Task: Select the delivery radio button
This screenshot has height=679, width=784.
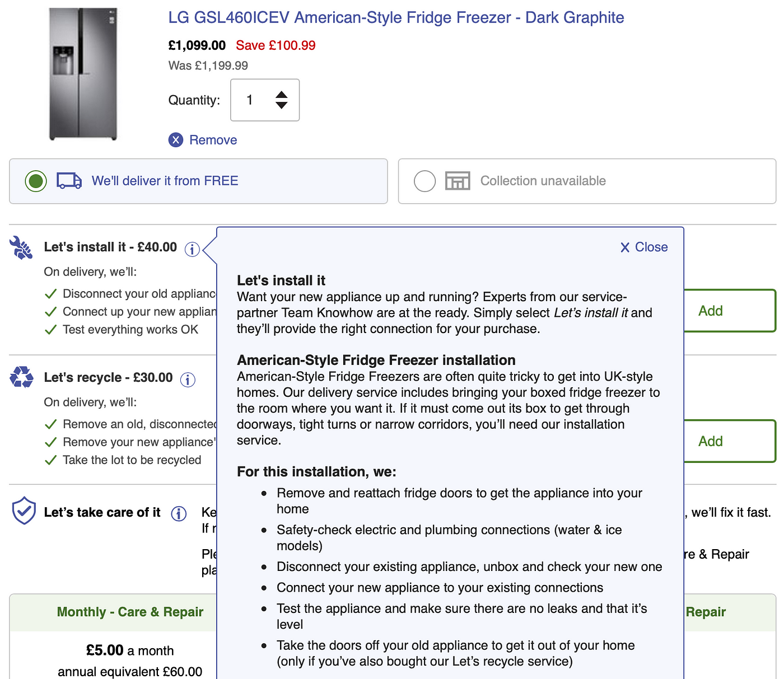Action: tap(36, 181)
